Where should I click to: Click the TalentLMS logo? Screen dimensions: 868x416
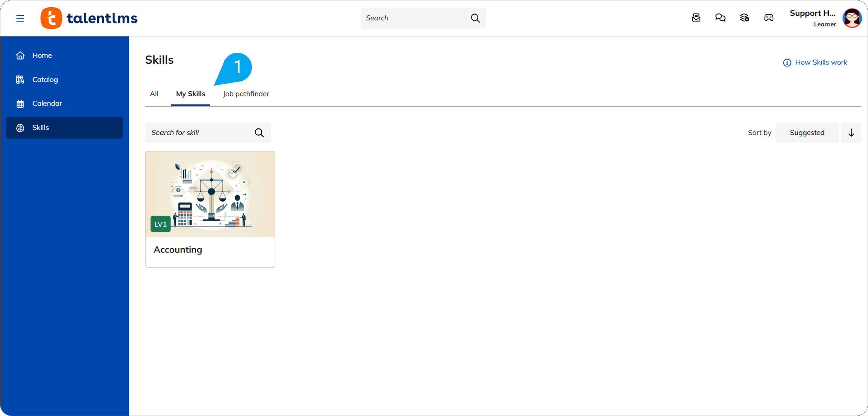click(x=89, y=18)
